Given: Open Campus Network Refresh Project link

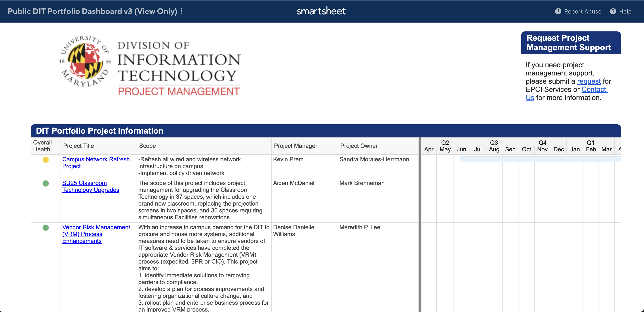Looking at the screenshot, I should (x=96, y=160).
